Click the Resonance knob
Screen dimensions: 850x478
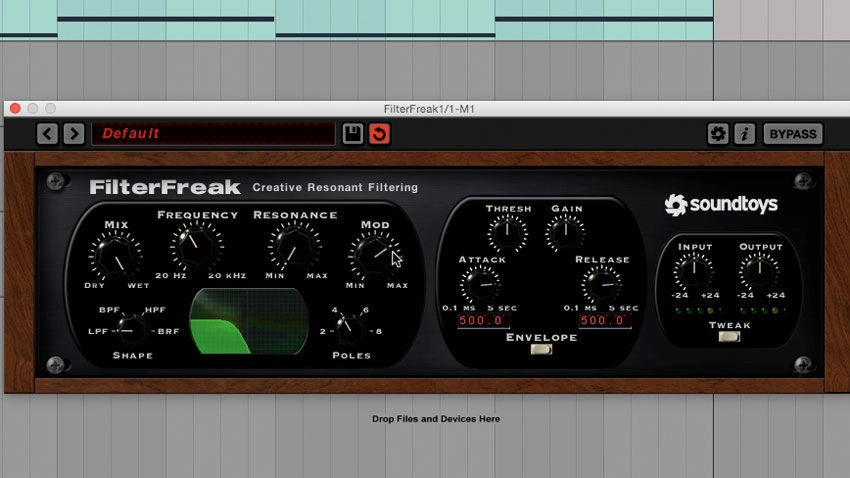[294, 247]
